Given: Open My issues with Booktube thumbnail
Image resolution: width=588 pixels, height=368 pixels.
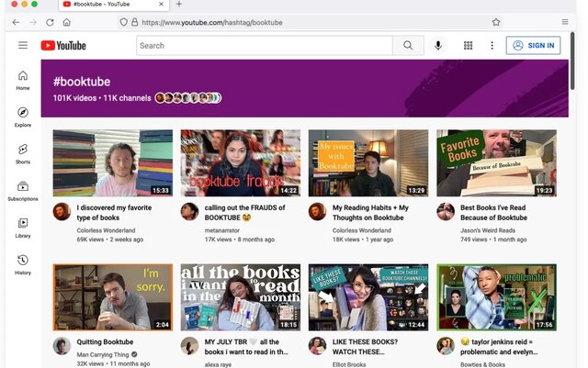Looking at the screenshot, I should (368, 163).
